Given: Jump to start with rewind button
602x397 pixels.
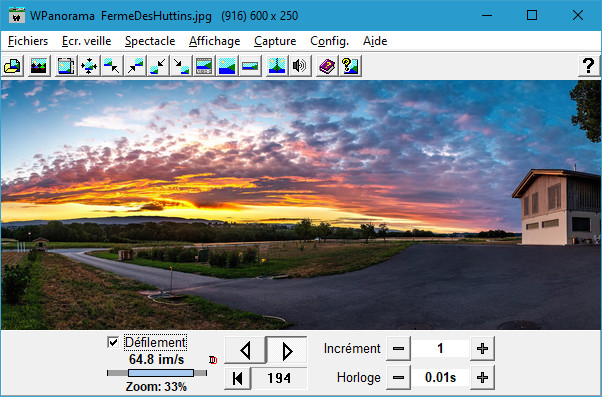Looking at the screenshot, I should point(238,378).
